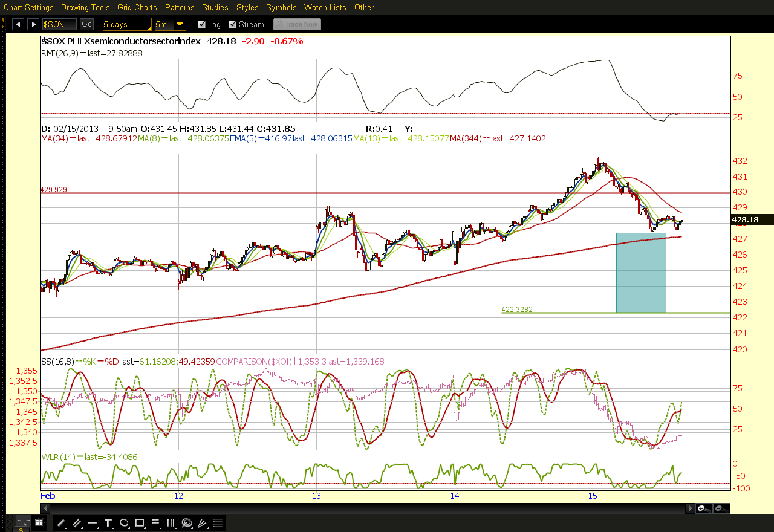The height and width of the screenshot is (532, 774).
Task: Click the Go button
Action: point(86,24)
